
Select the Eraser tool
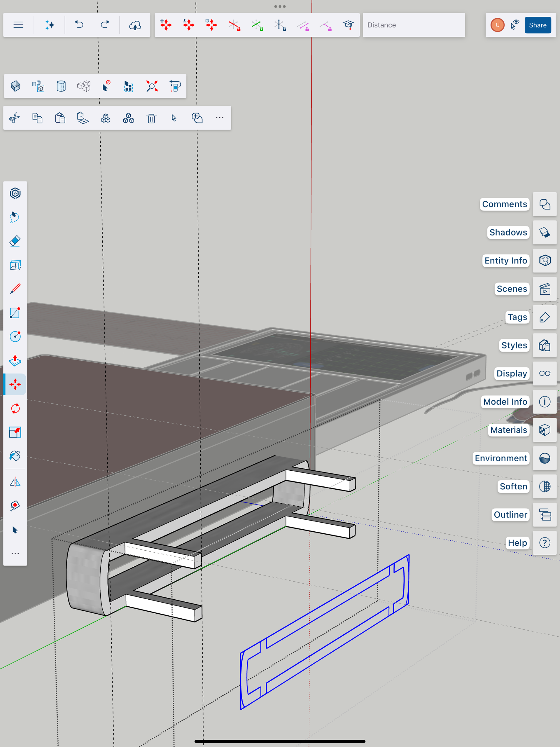click(15, 241)
